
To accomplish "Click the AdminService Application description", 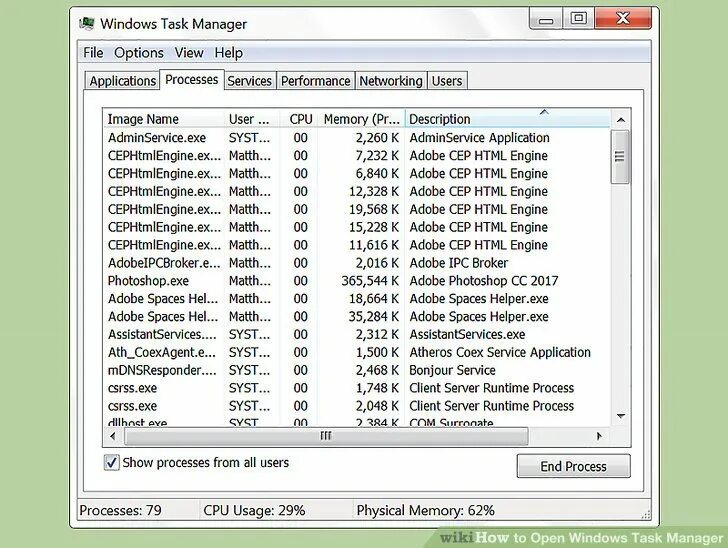I will (x=480, y=138).
